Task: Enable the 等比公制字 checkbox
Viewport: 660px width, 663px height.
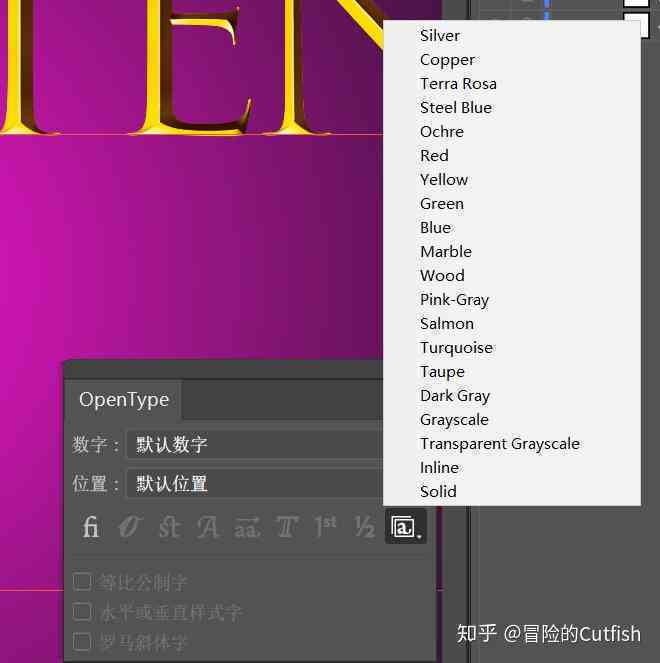Action: (82, 582)
